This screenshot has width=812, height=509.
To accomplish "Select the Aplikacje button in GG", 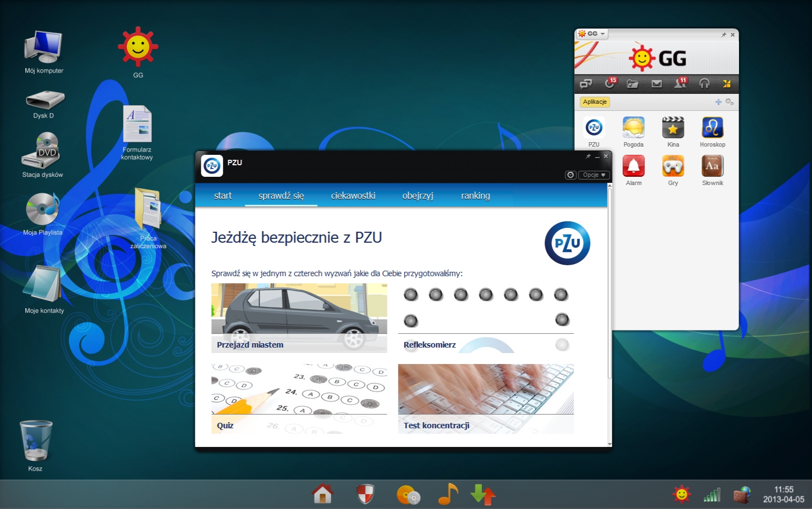I will coord(595,102).
